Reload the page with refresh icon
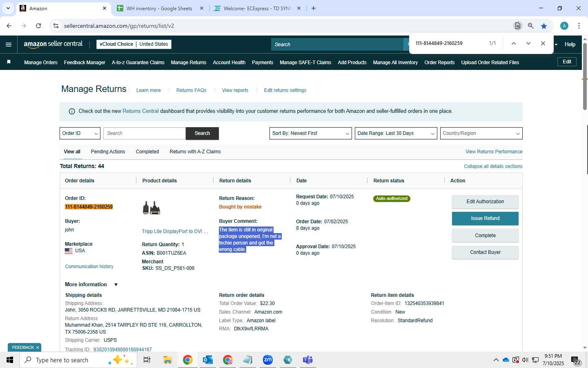This screenshot has height=368, width=588. (38, 26)
